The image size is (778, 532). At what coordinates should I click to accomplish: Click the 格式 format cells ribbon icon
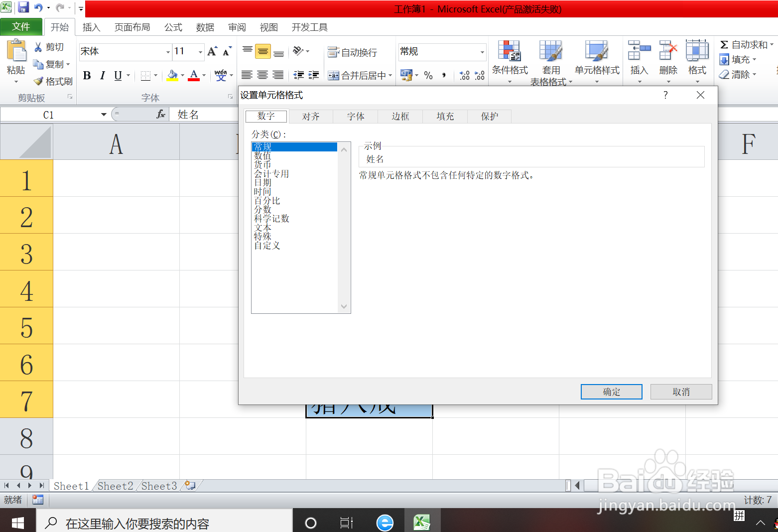[697, 51]
